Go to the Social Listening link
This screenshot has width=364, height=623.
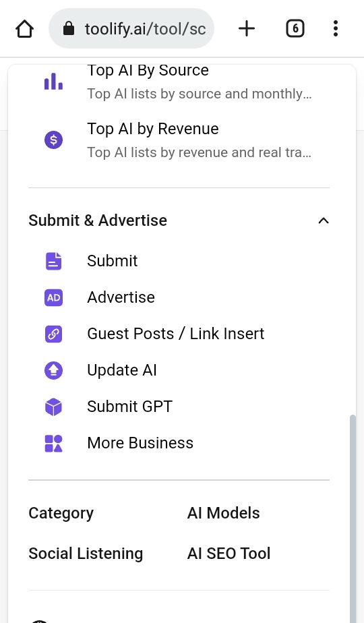coord(86,554)
